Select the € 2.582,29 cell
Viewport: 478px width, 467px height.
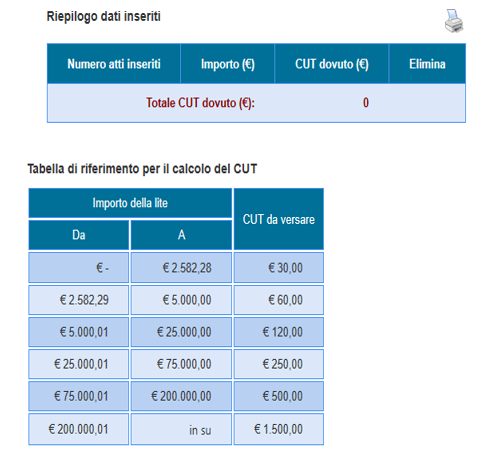(79, 300)
